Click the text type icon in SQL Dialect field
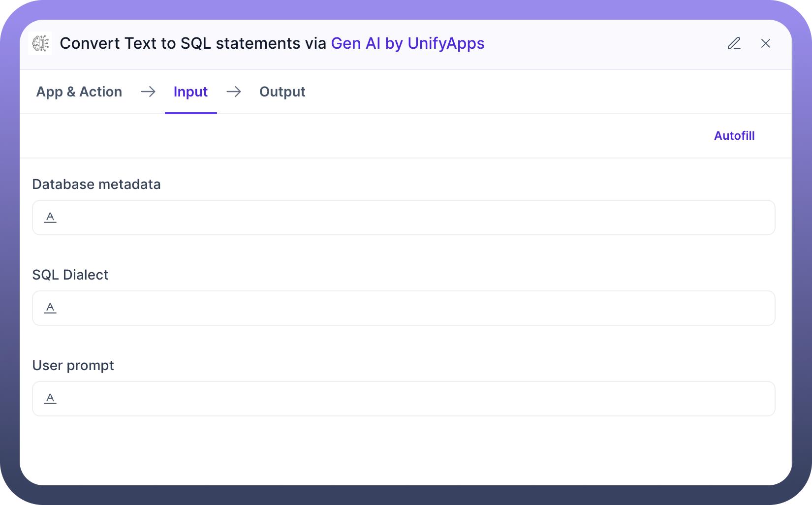Screen dimensions: 812x505 point(50,308)
